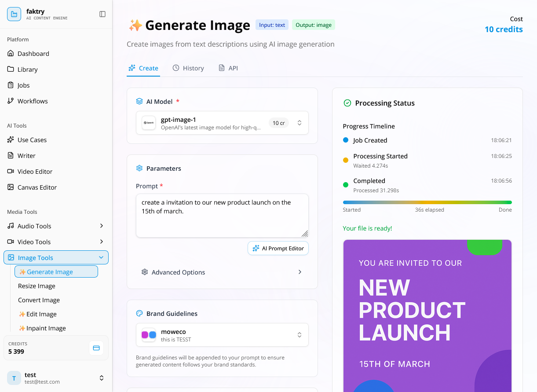The width and height of the screenshot is (537, 392).
Task: Click the prompt textarea resize handle
Action: [x=305, y=234]
